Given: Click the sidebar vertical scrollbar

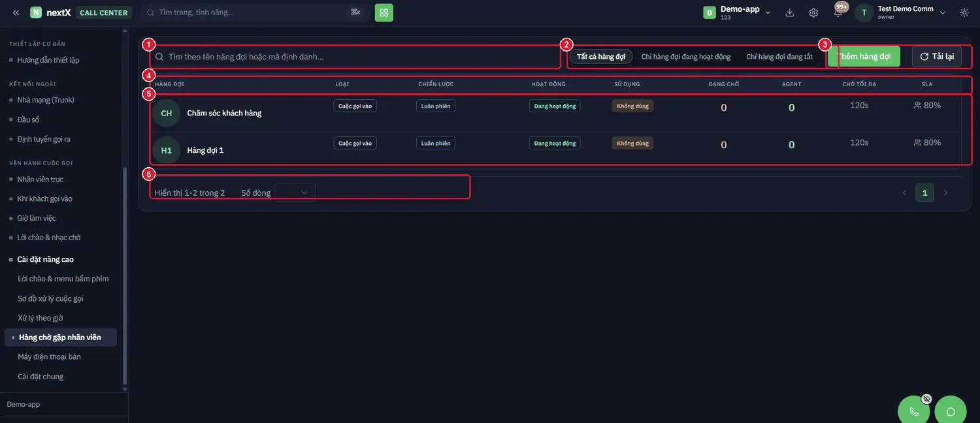Looking at the screenshot, I should (x=125, y=277).
